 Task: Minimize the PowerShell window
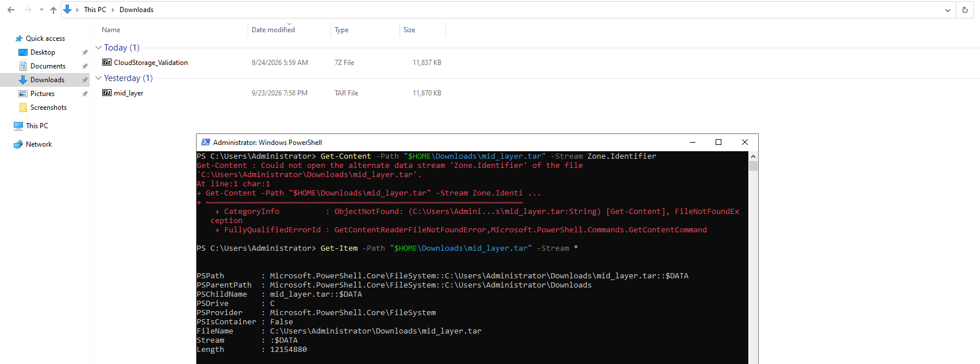(693, 142)
